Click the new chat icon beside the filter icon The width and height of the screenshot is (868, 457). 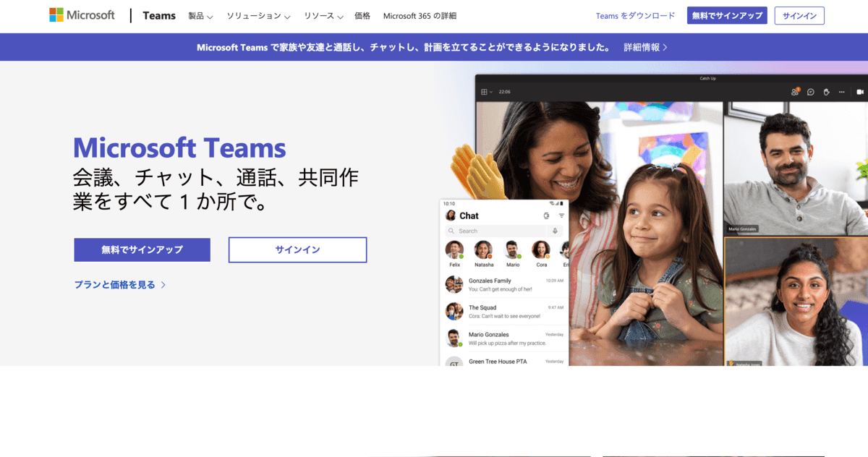[546, 215]
